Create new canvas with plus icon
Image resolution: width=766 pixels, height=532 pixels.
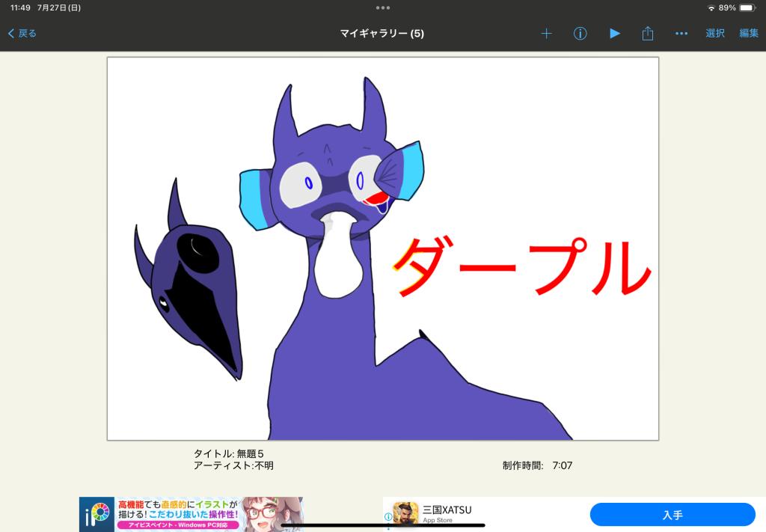(546, 34)
